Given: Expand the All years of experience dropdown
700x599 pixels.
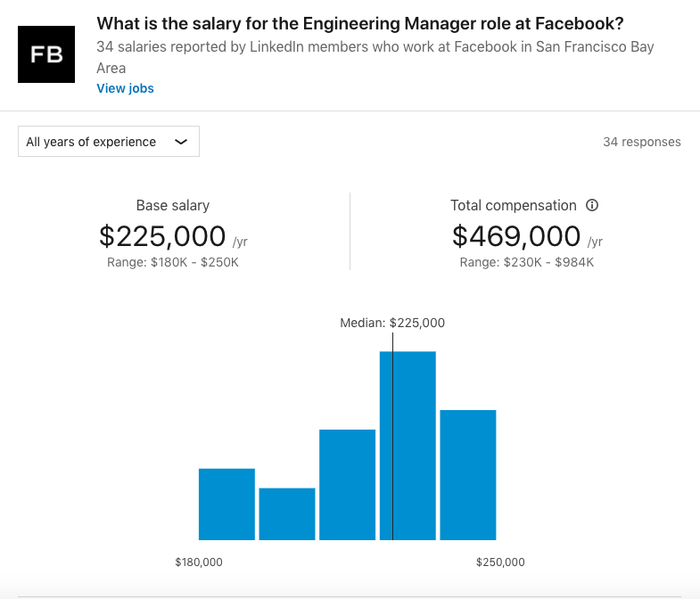Looking at the screenshot, I should pyautogui.click(x=109, y=142).
